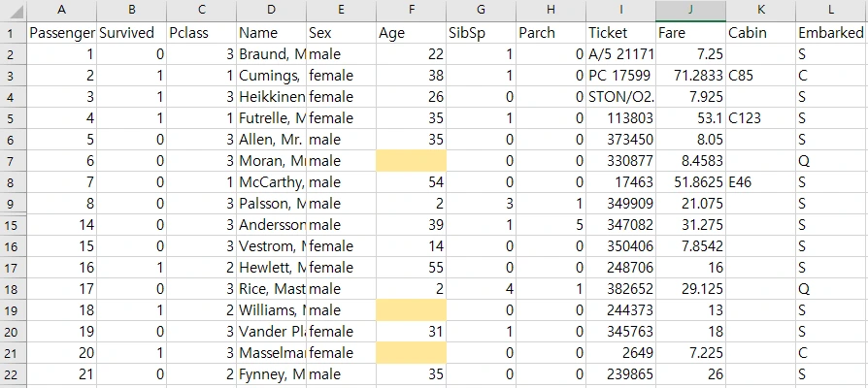Screen dimensions: 868x388
Task: Select the row 7 header
Action: pos(13,160)
